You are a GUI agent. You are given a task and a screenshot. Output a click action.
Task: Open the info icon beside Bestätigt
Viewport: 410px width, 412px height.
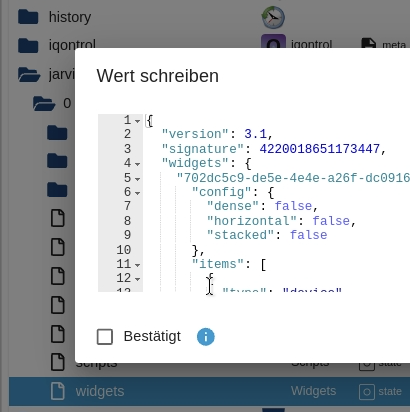206,337
